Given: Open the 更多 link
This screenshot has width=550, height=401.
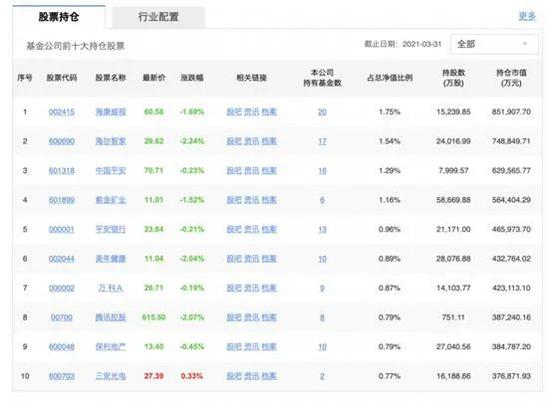Looking at the screenshot, I should click(x=527, y=16).
